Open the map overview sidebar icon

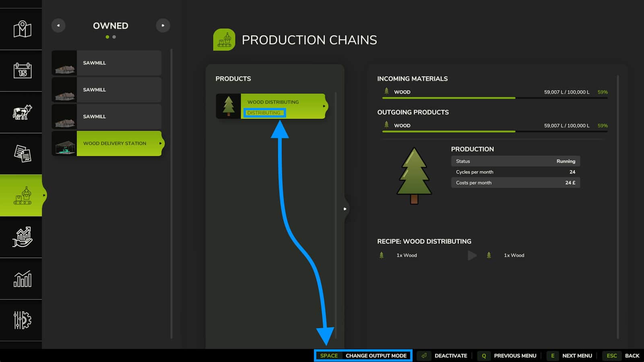(22, 29)
